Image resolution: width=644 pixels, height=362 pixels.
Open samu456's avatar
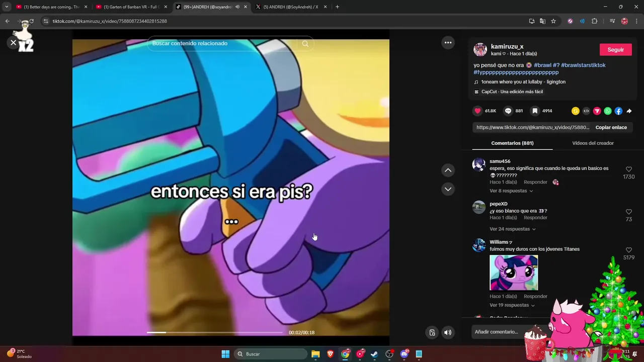click(479, 164)
